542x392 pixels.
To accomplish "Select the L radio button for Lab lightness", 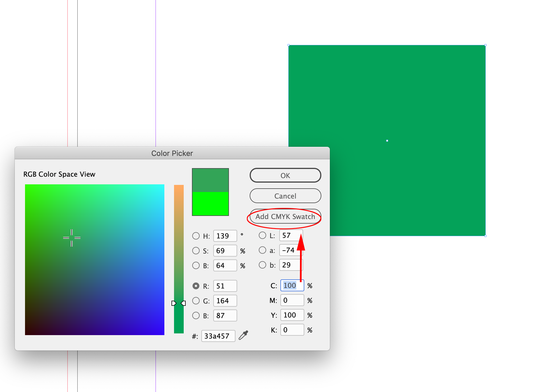I will tap(262, 235).
